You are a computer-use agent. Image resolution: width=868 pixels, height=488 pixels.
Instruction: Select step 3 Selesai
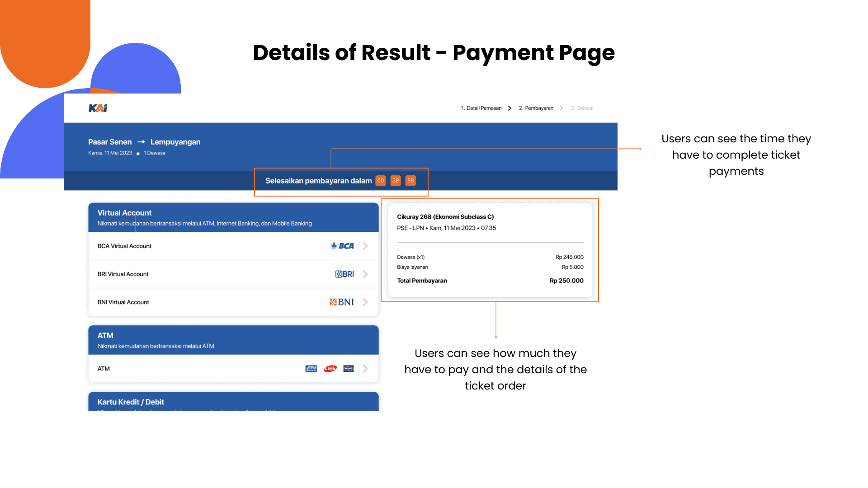click(582, 108)
